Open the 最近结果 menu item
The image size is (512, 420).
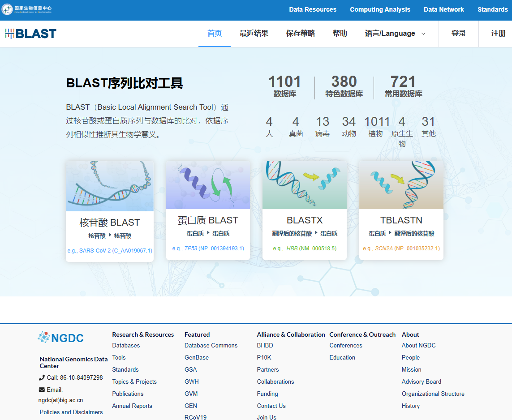pos(254,34)
